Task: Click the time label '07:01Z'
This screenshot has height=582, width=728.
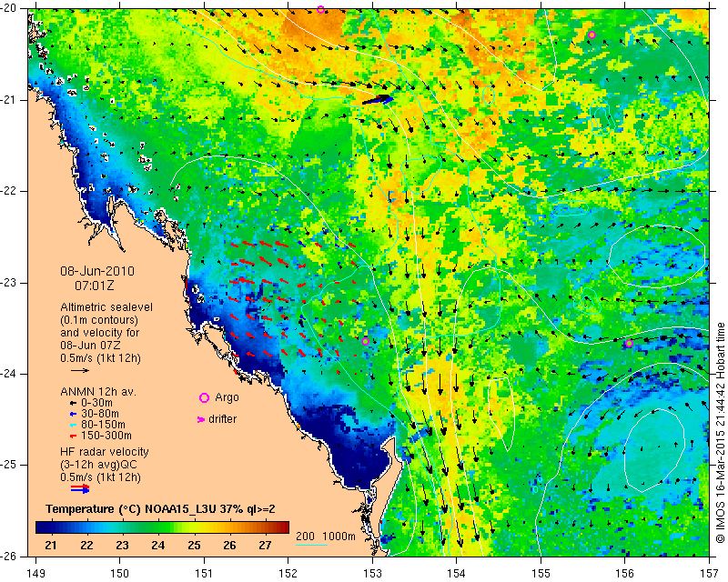Action: (x=95, y=286)
